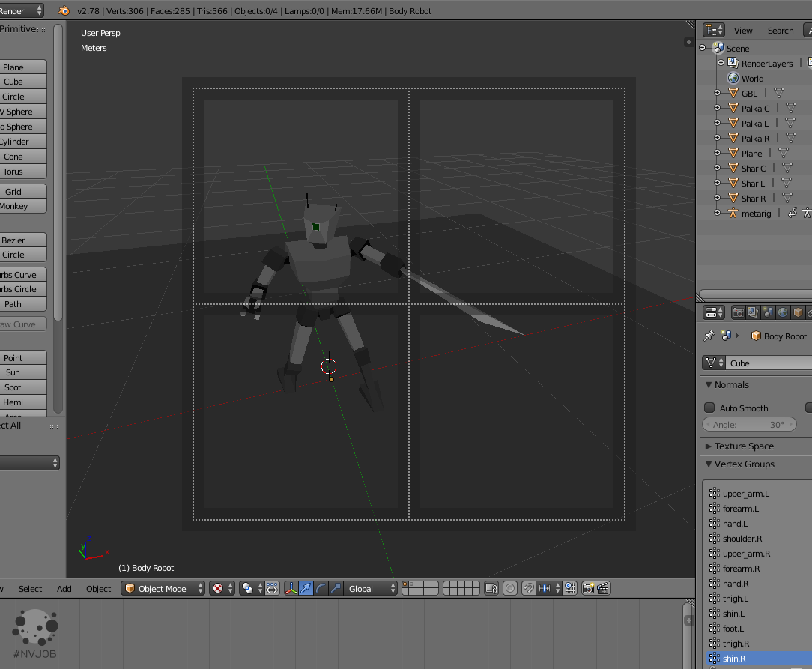This screenshot has width=812, height=669.
Task: Select the foot.L vertex group
Action: pos(733,629)
